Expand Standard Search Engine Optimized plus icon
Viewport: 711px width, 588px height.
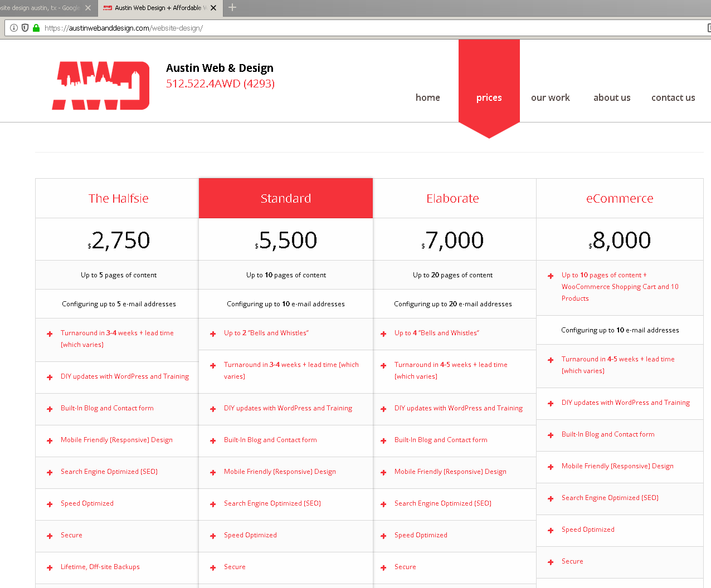(213, 504)
